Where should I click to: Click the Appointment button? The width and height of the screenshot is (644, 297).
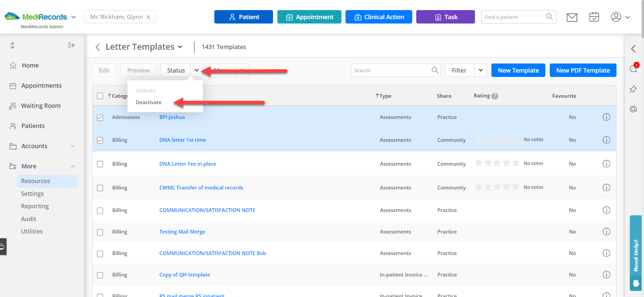309,17
